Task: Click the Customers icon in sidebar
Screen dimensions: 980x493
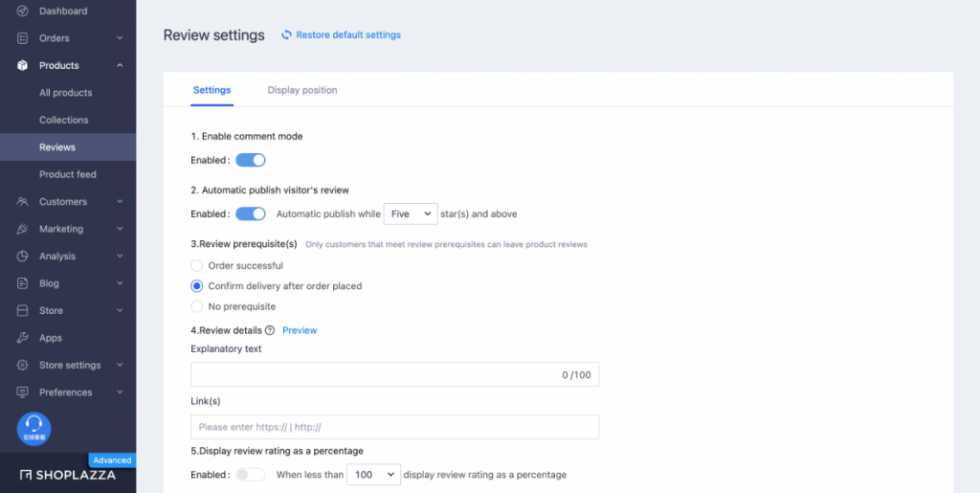Action: (x=22, y=202)
